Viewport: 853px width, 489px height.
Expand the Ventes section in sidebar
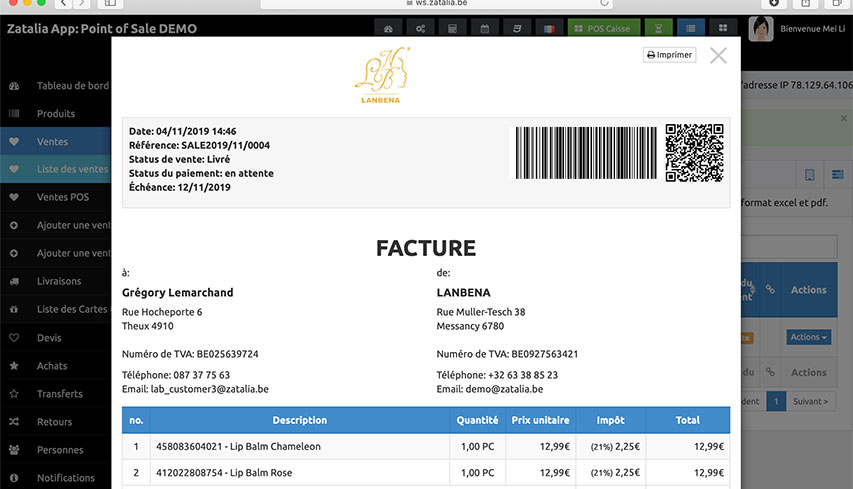(x=55, y=141)
